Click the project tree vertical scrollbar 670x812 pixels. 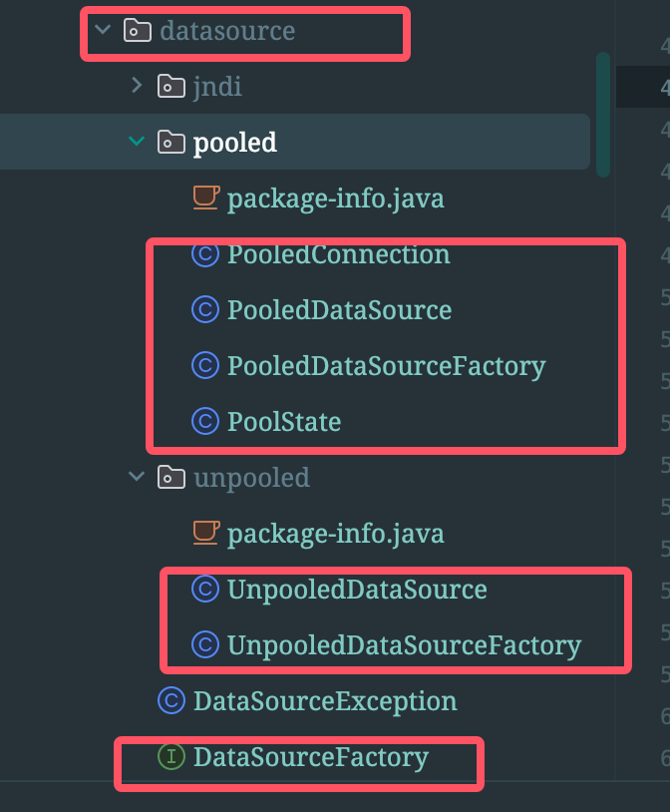tap(602, 114)
